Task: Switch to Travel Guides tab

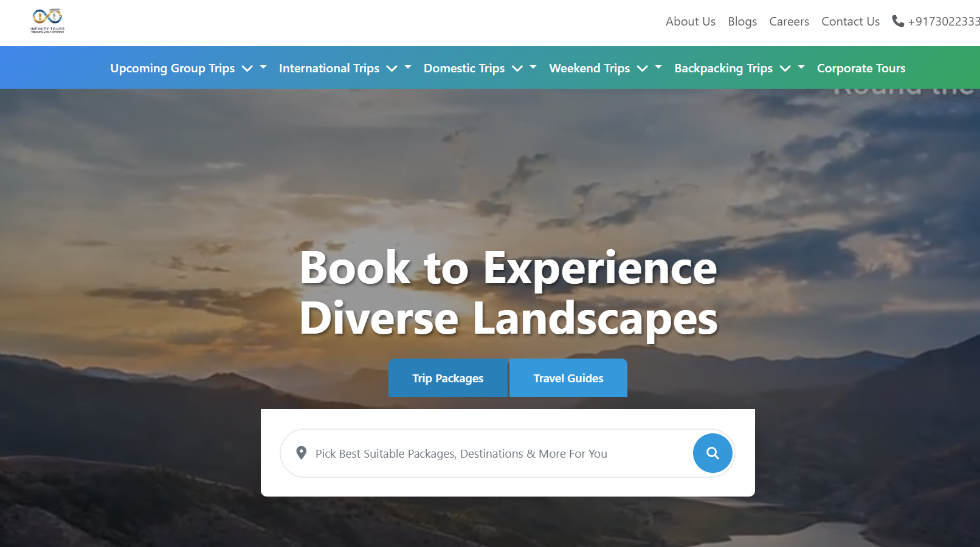Action: pos(568,378)
